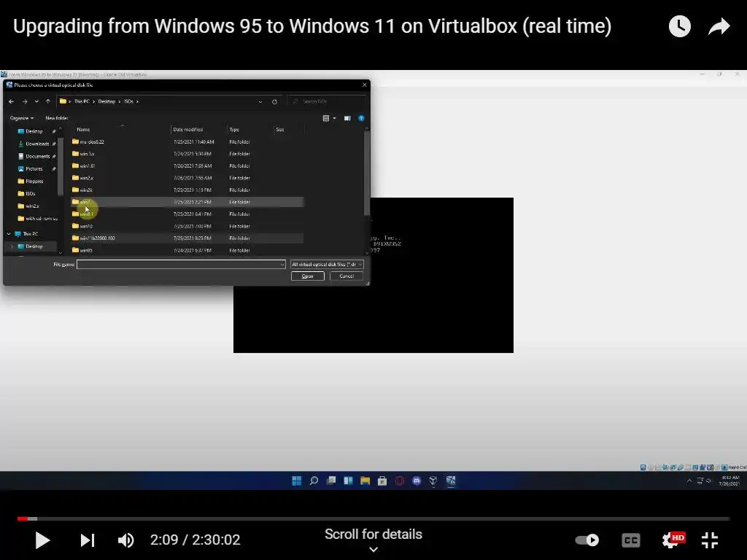Screen dimensions: 747x560
Task: Show the preview pane
Action: point(347,118)
